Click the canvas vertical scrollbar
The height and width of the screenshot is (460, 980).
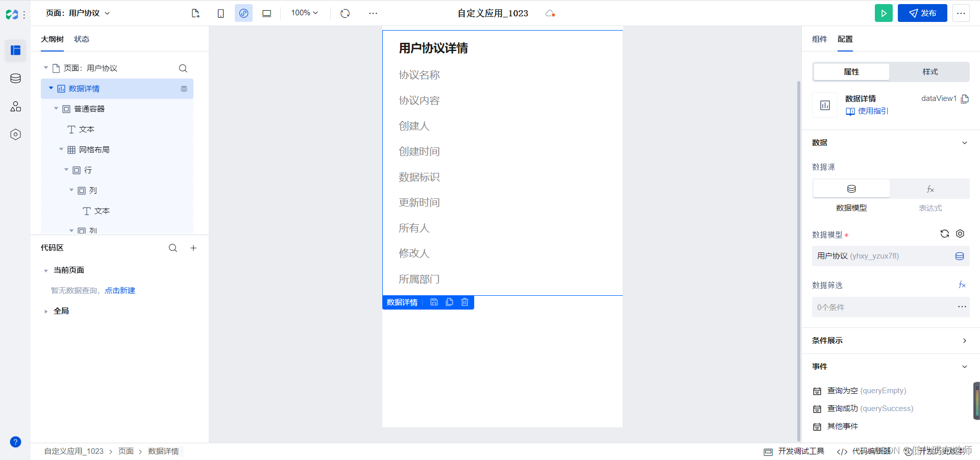point(799,260)
